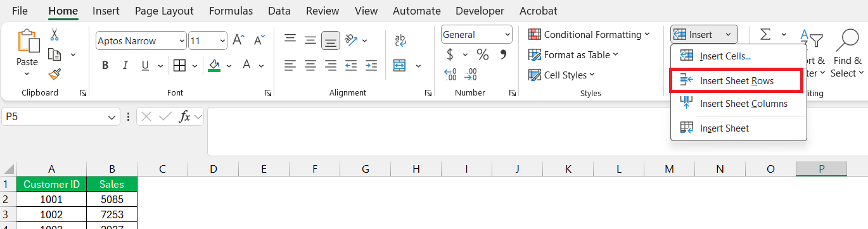Toggle Bold formatting
The image size is (868, 229).
click(x=105, y=65)
